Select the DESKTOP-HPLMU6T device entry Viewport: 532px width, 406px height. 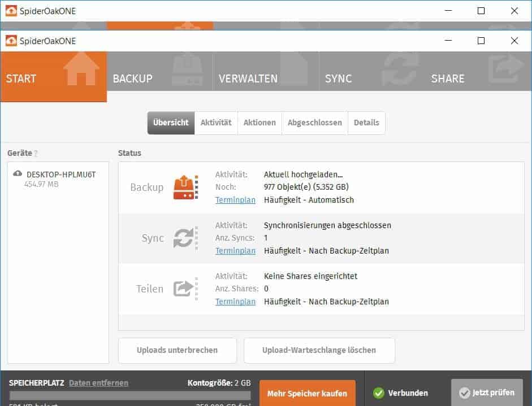coord(58,179)
